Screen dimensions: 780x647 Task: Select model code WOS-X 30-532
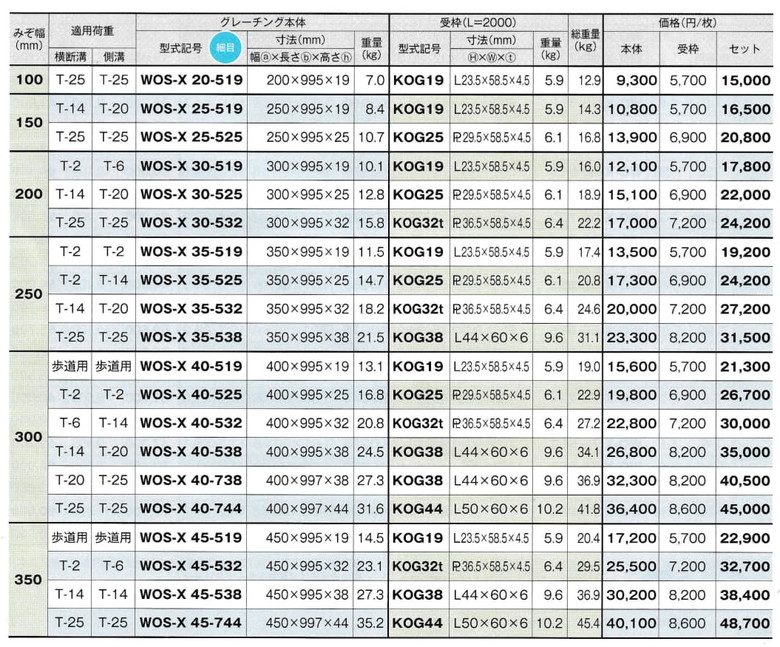click(x=190, y=222)
